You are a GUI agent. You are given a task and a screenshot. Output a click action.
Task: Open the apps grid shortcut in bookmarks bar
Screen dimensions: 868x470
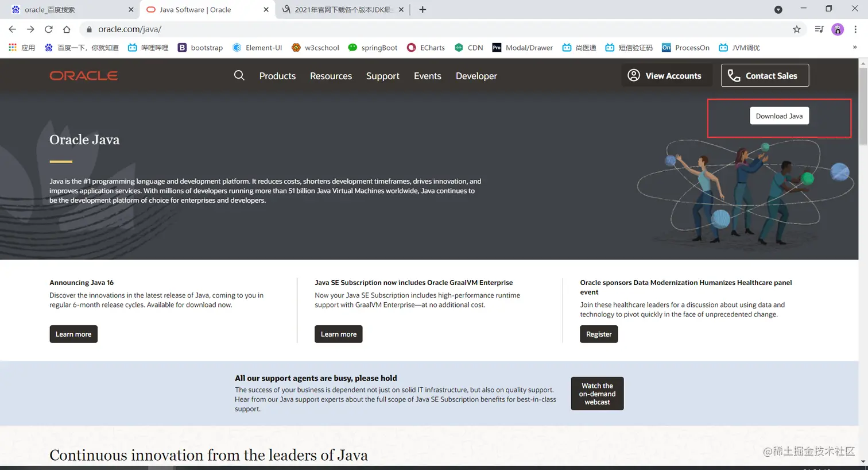click(22, 48)
